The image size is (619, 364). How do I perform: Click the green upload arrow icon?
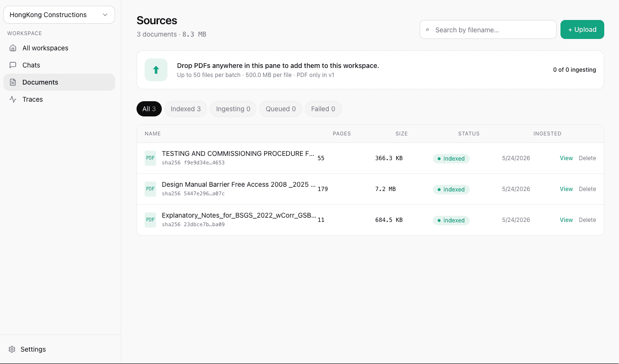point(156,70)
